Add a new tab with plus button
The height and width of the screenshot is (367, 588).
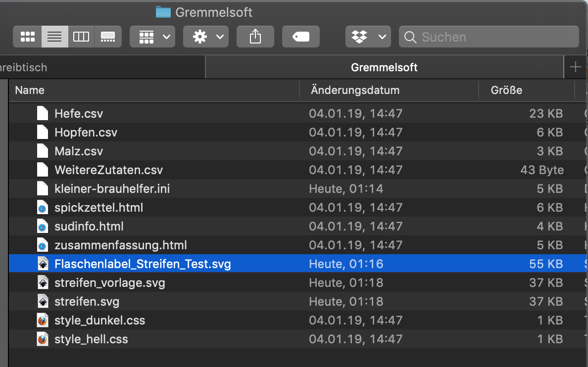pyautogui.click(x=575, y=67)
